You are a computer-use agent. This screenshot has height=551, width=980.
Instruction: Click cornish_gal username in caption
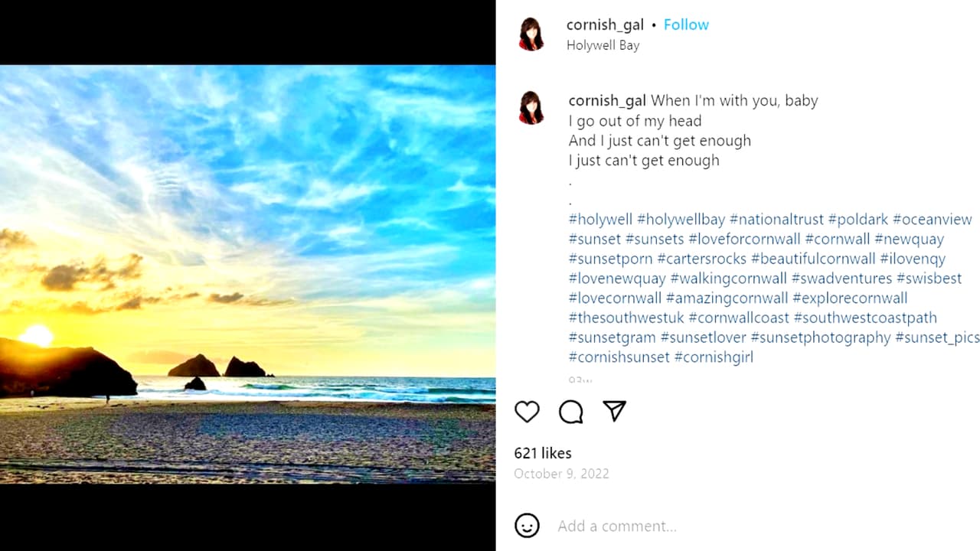pos(607,100)
